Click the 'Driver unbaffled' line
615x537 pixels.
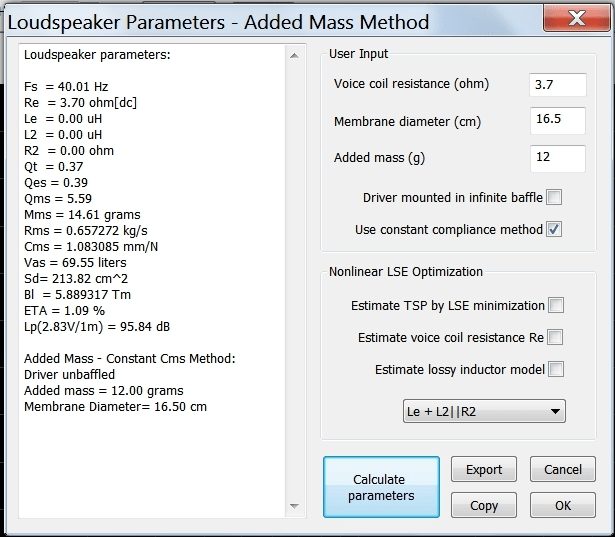pyautogui.click(x=69, y=375)
